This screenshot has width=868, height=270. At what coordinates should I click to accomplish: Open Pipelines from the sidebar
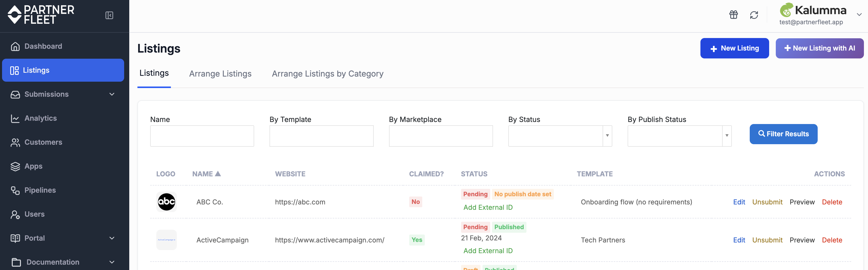pyautogui.click(x=63, y=190)
